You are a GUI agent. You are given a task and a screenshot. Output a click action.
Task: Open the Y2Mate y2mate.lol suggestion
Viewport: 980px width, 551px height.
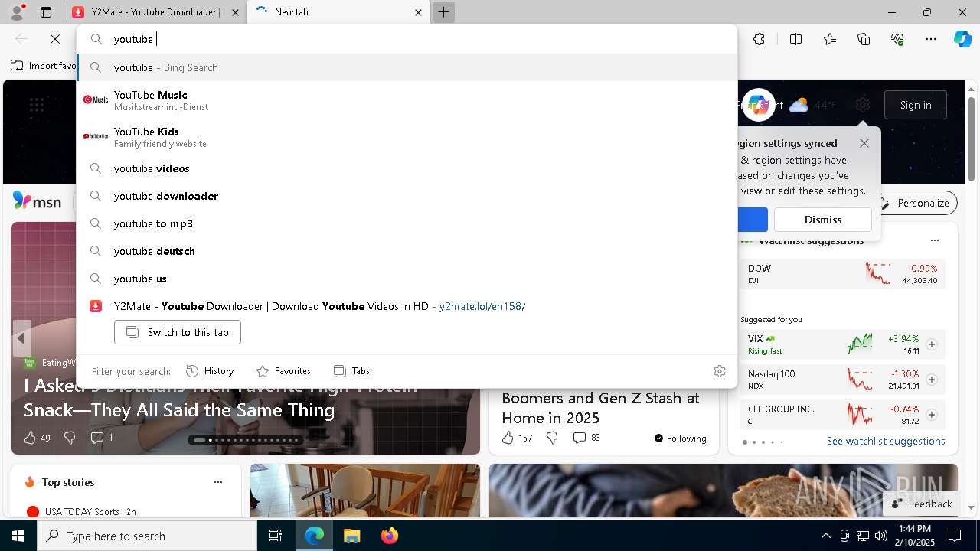[407, 306]
